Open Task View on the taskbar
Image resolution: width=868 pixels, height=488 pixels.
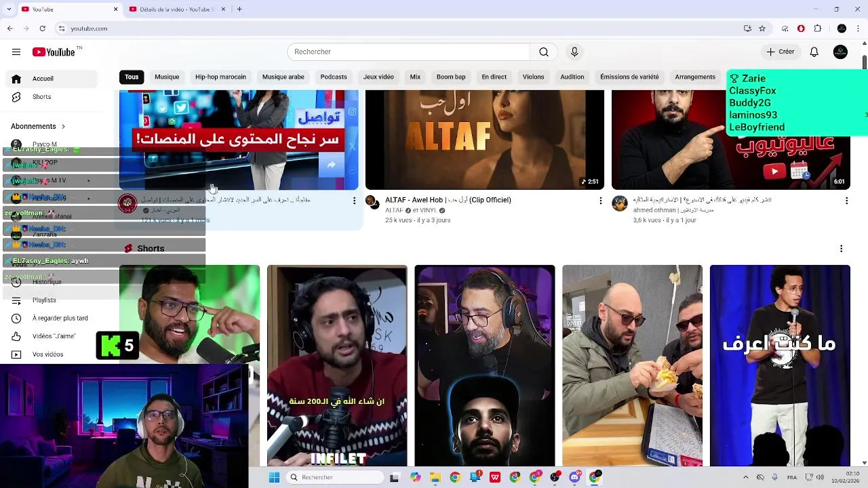click(395, 478)
